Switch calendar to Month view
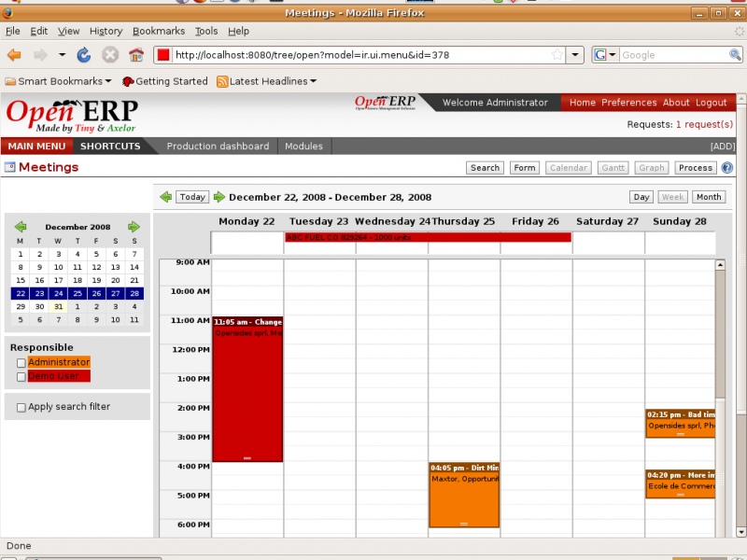The width and height of the screenshot is (747, 560). (709, 197)
